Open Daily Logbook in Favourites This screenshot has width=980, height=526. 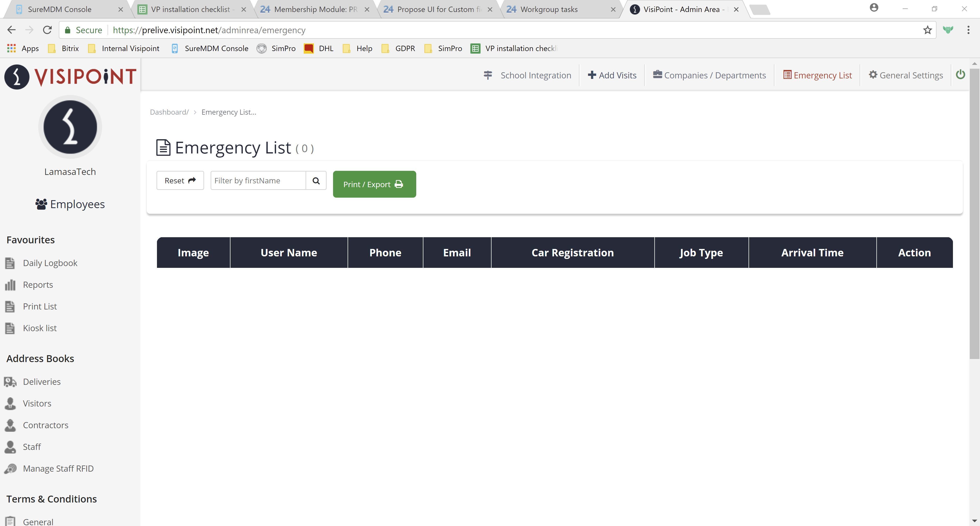pos(50,263)
